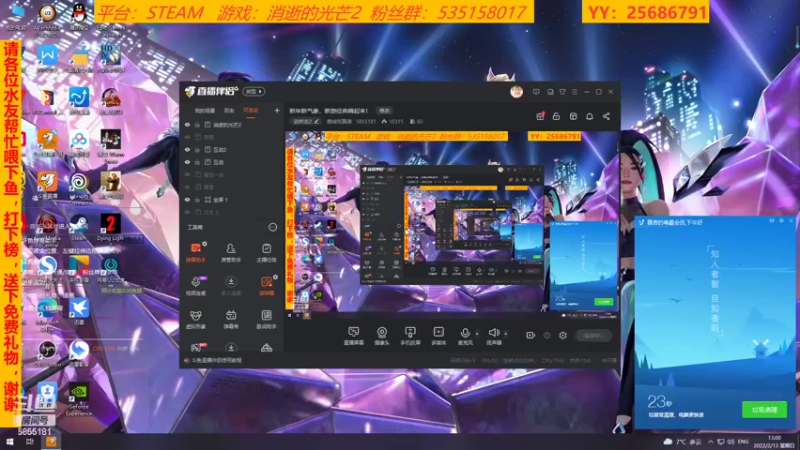Show hidden system tray icons

710,442
